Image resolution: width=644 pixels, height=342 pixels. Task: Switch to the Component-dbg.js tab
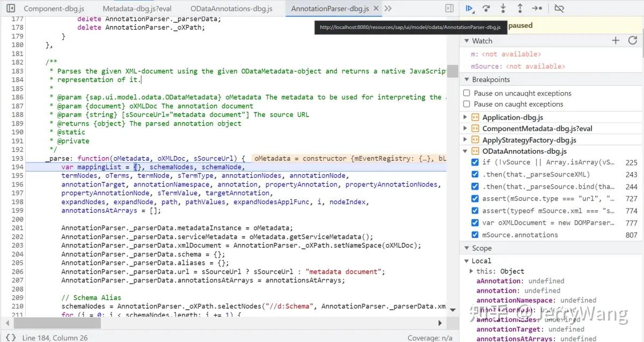point(54,8)
